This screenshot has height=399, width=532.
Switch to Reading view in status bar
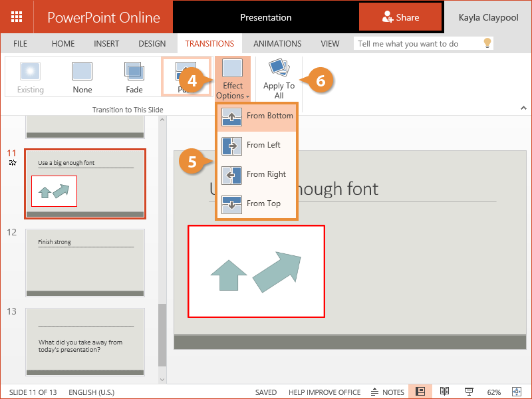[445, 392]
